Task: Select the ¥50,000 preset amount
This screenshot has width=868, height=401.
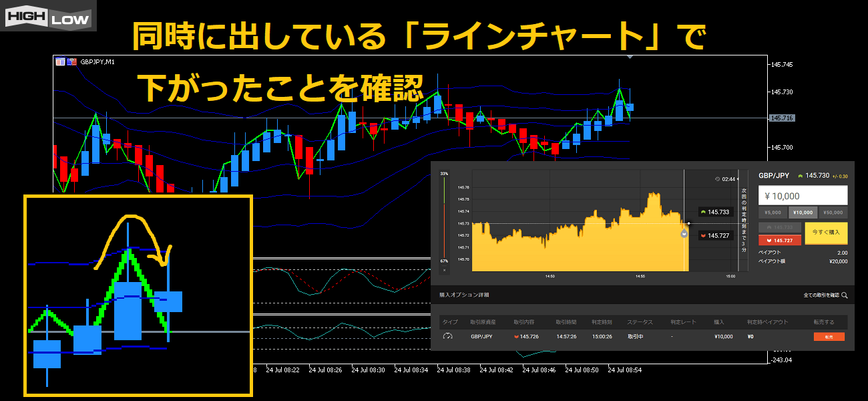Action: [x=833, y=213]
